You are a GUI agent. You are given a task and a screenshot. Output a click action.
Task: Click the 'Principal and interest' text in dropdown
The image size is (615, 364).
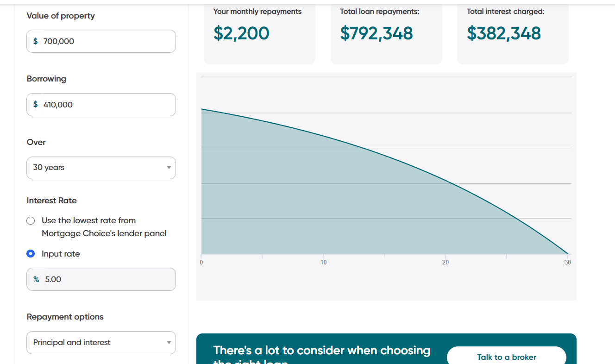click(x=72, y=343)
